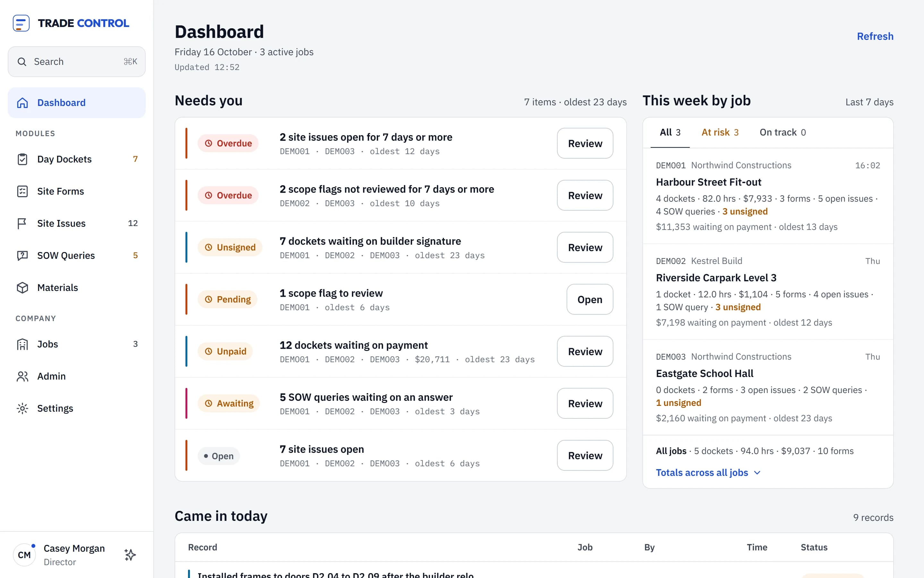Click the Record column header
Screen dimensions: 924x578
(202, 547)
